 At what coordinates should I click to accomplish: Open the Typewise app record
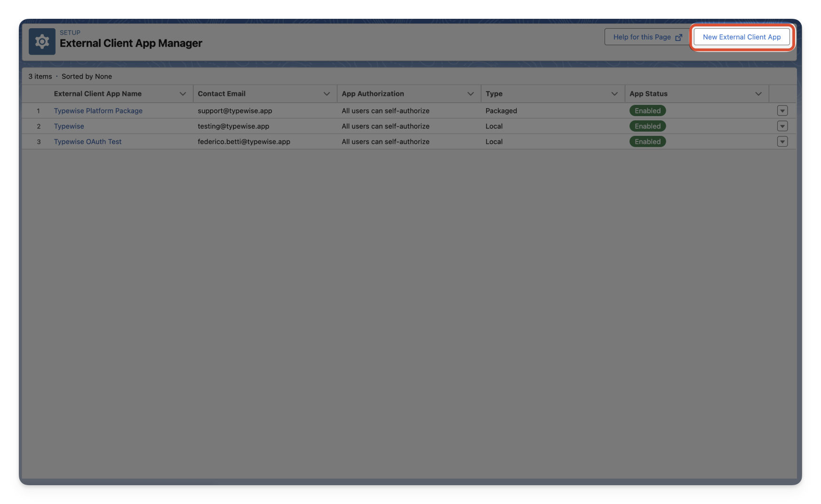69,126
